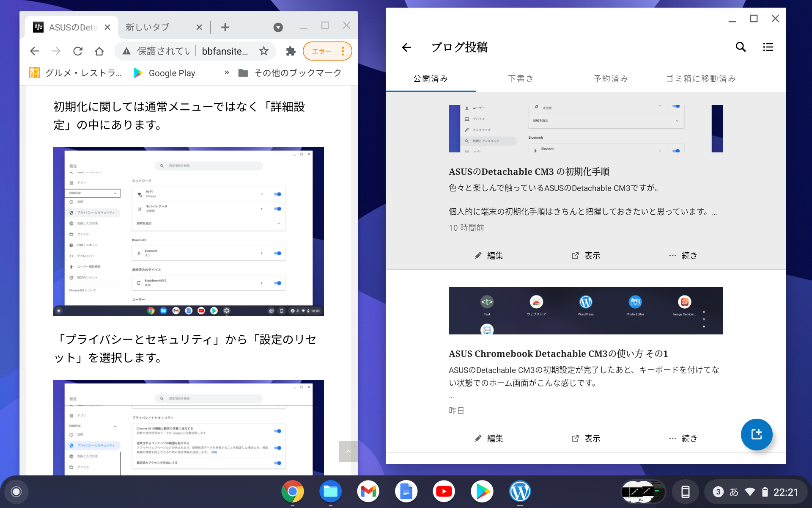Viewport: 812px width, 508px height.
Task: Go back from ブログ投稿 screen
Action: (406, 47)
